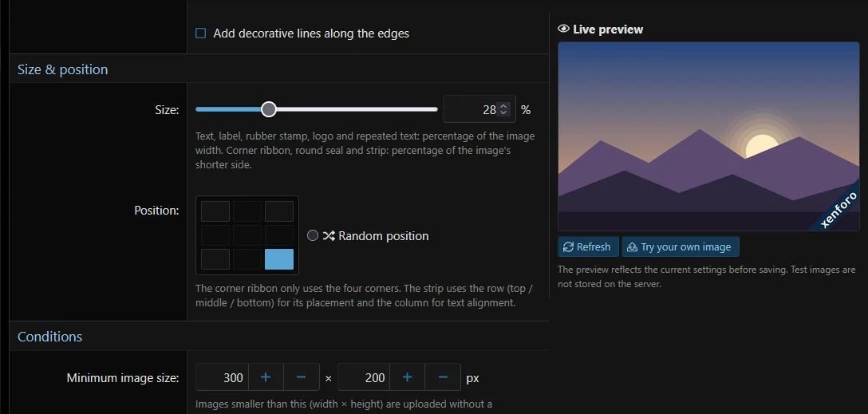
Task: Click the Size percentage input field
Action: 479,109
